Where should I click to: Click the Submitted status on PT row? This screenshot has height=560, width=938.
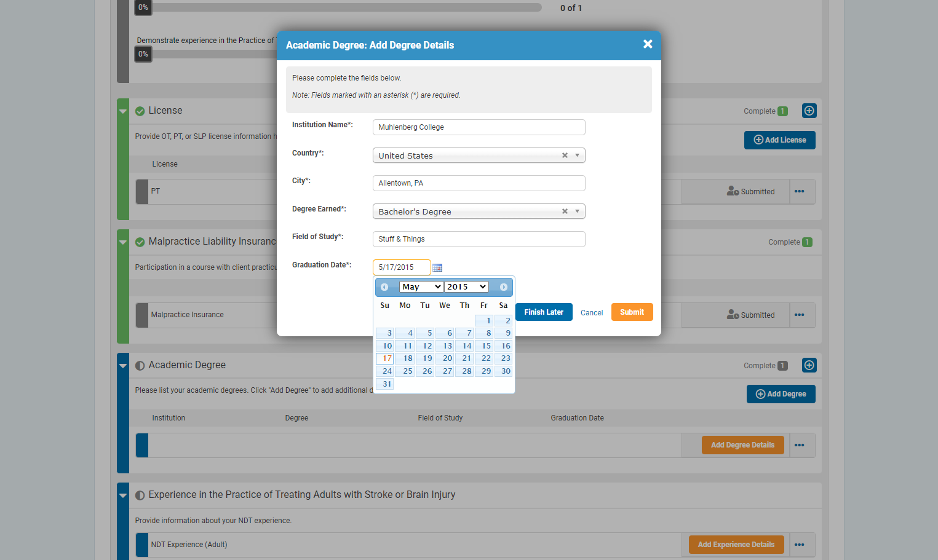point(750,192)
